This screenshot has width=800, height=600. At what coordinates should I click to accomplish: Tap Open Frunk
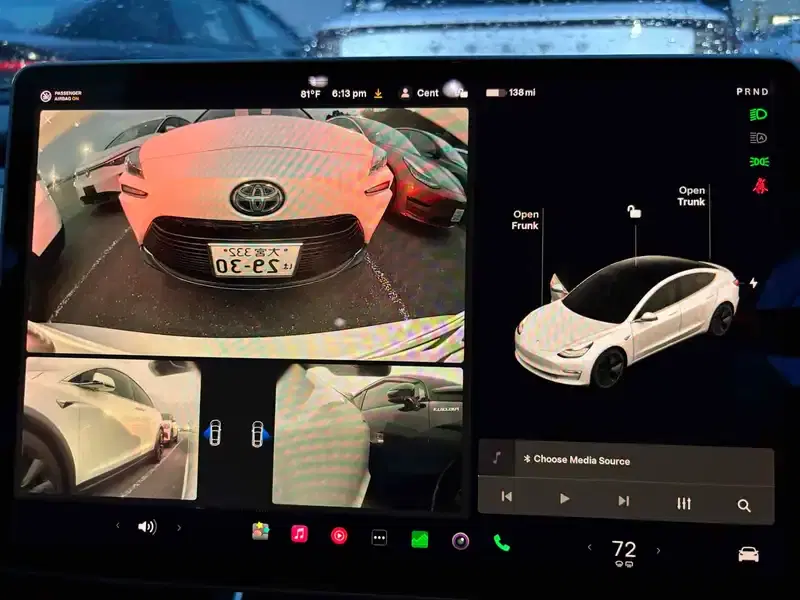[525, 220]
